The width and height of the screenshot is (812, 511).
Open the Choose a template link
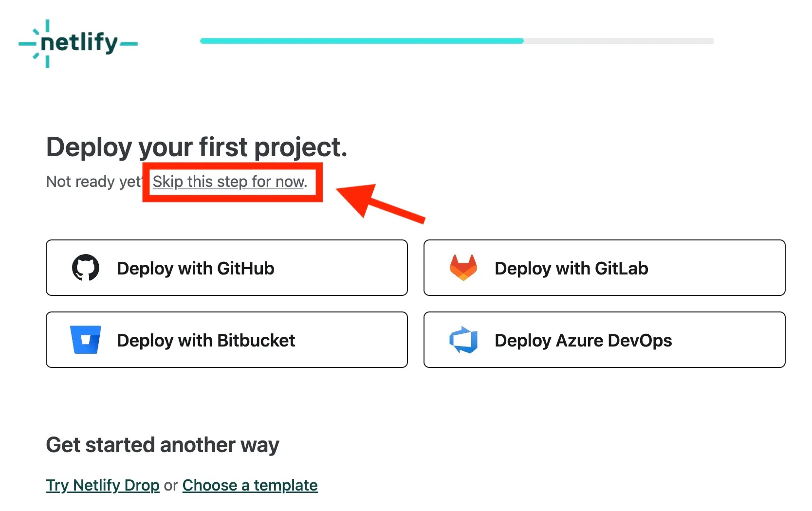coord(250,485)
